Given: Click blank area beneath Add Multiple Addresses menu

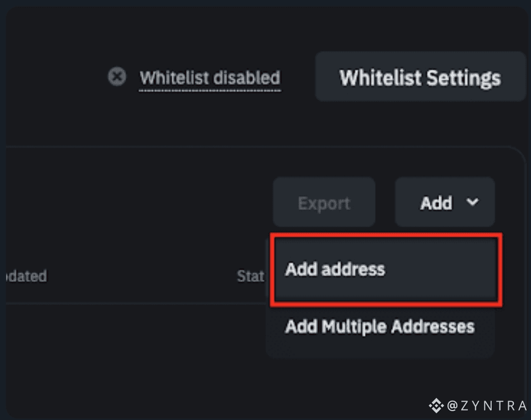Looking at the screenshot, I should 379,381.
